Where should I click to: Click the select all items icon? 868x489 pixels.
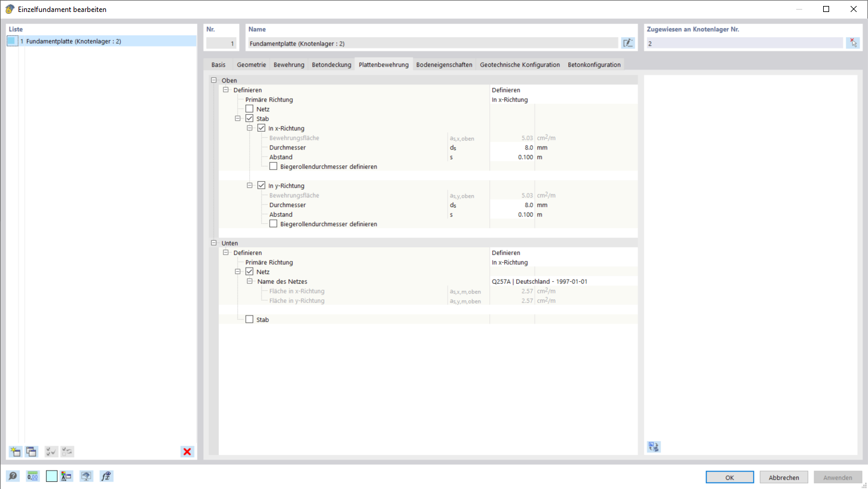[x=51, y=452]
